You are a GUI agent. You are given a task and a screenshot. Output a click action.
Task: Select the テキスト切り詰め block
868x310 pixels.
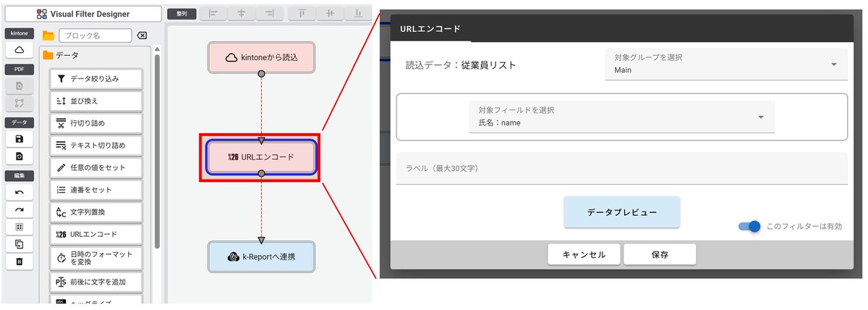pyautogui.click(x=95, y=146)
